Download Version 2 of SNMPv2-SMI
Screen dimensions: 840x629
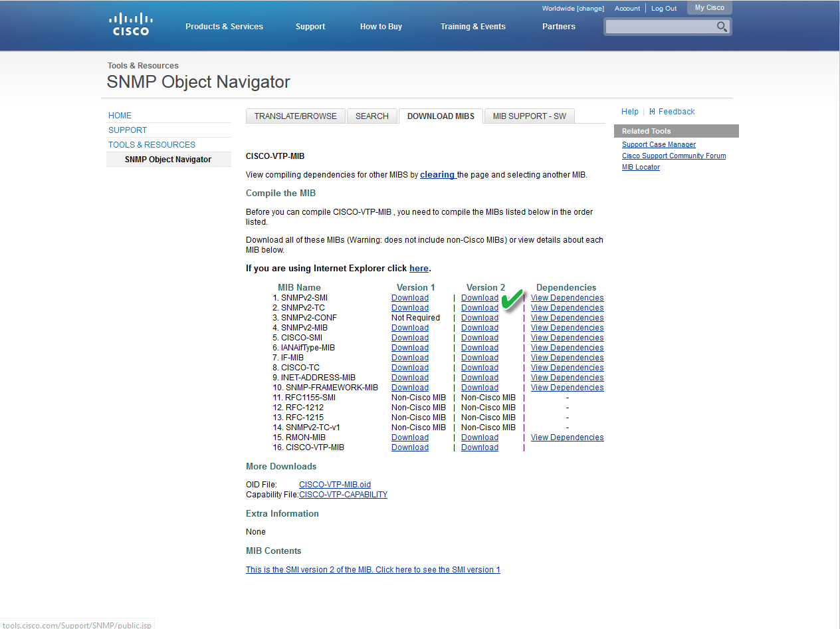[480, 298]
